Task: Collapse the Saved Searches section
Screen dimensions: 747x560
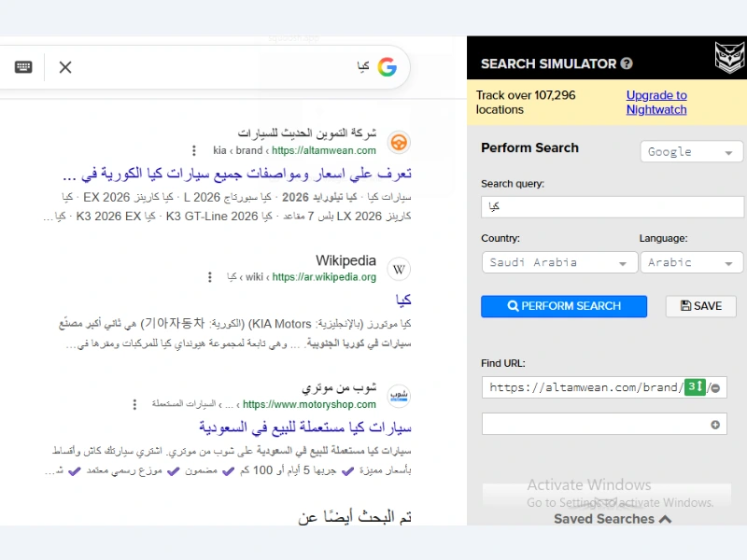Action: coord(663,519)
